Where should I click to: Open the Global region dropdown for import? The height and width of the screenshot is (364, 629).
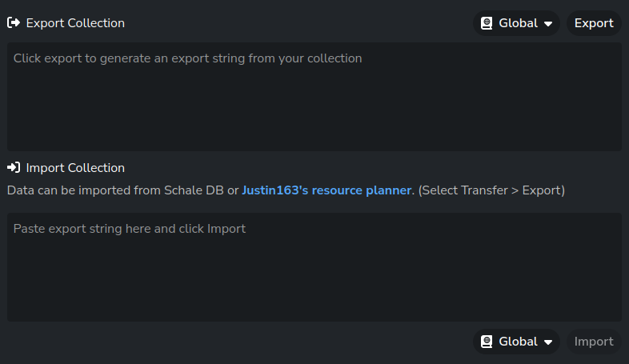click(x=517, y=342)
